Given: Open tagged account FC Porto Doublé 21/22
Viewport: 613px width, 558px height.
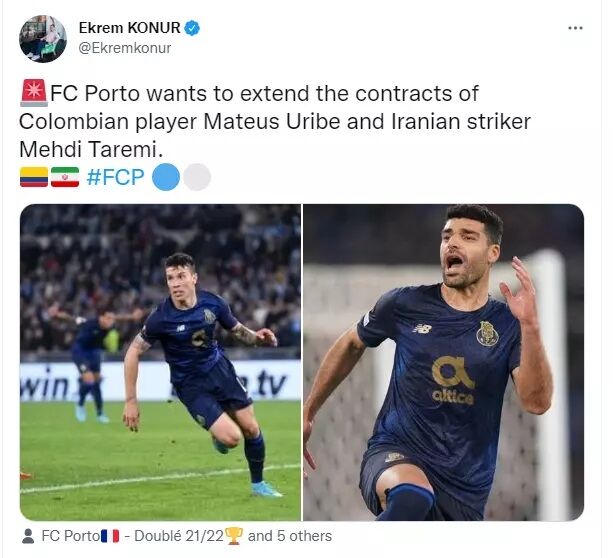Looking at the screenshot, I should [142, 536].
